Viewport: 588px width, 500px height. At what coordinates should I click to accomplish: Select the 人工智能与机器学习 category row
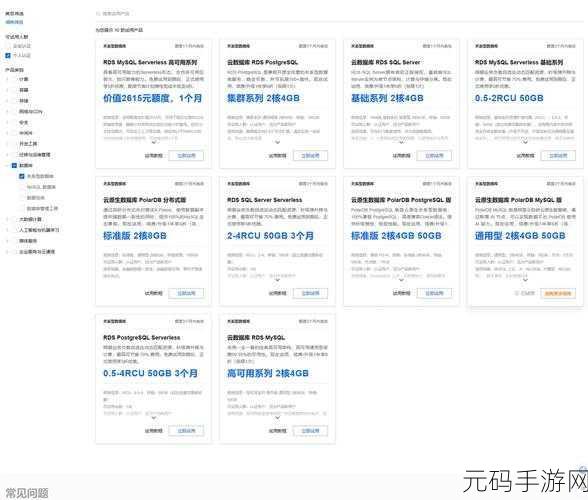pos(39,230)
